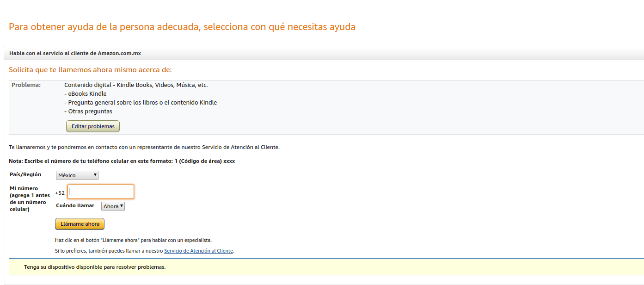Screen dimensions: 644x285
Task: Expand the Cuándo llamar Ahora dropdown
Action: (113, 206)
